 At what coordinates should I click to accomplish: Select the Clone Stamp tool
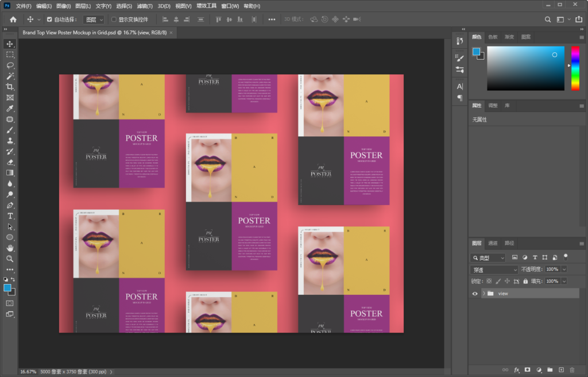[10, 141]
